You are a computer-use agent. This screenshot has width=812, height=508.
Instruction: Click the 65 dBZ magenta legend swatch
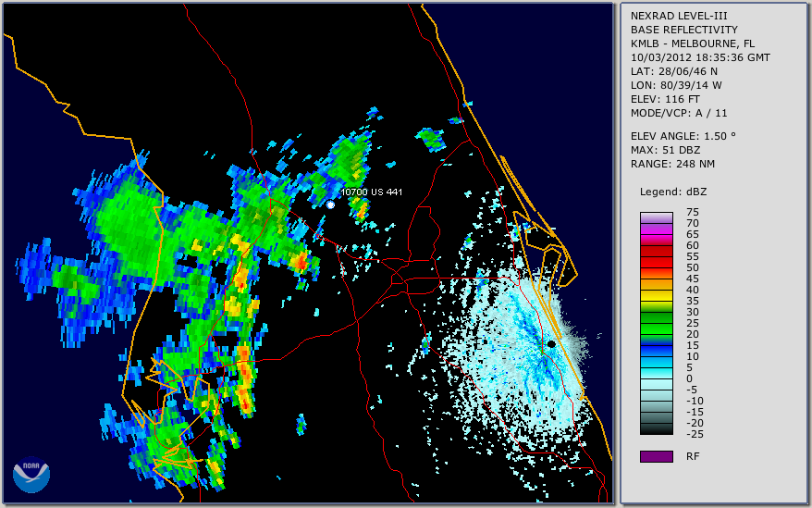656,229
